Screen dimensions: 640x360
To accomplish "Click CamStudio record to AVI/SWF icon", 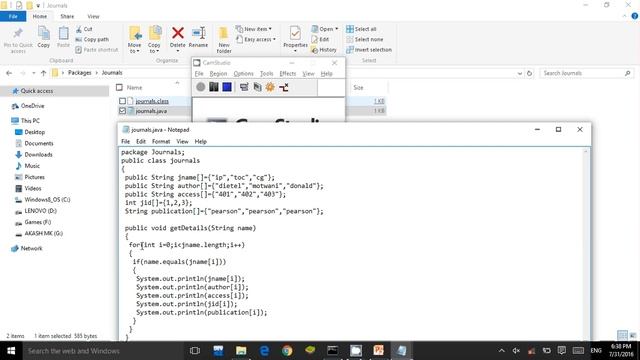I will tap(257, 87).
